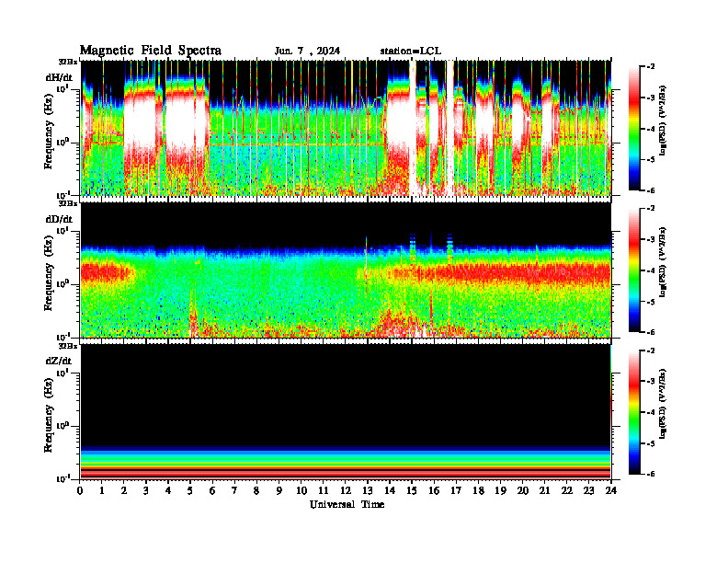Click inside the dZ/dt spectrogram plot

click(346, 412)
